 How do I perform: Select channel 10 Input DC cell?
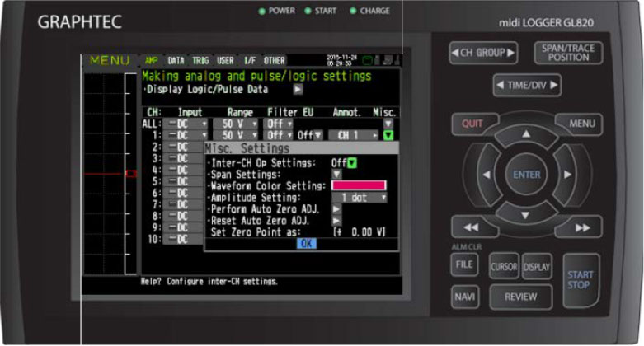click(183, 239)
